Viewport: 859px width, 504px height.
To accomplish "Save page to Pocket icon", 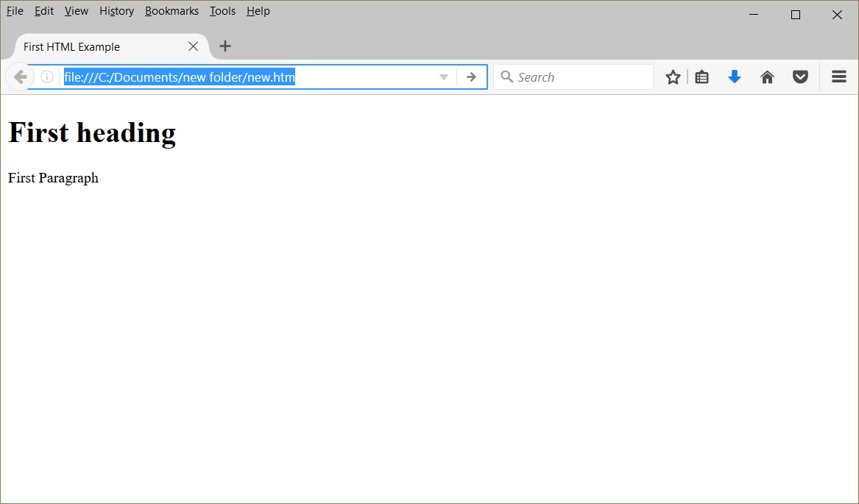I will (x=800, y=77).
